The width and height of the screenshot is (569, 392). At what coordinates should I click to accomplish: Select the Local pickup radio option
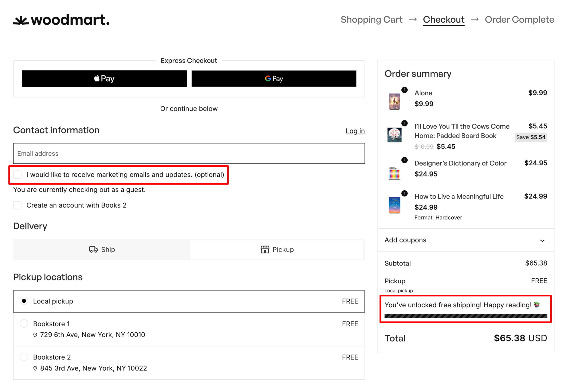click(24, 301)
